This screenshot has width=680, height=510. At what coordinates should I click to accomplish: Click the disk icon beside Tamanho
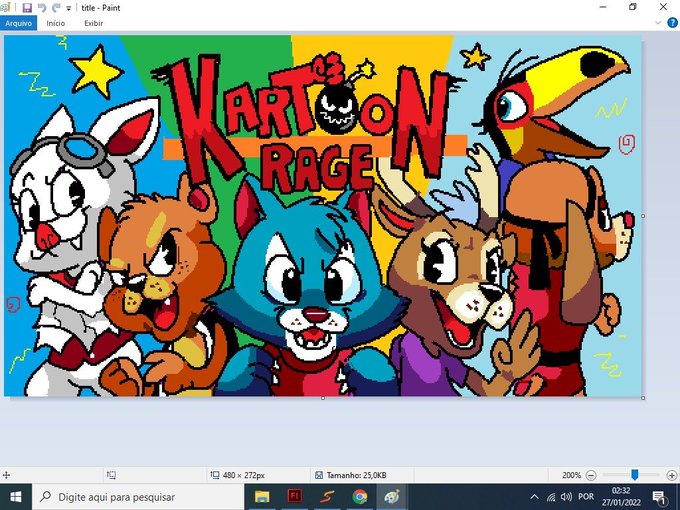319,475
